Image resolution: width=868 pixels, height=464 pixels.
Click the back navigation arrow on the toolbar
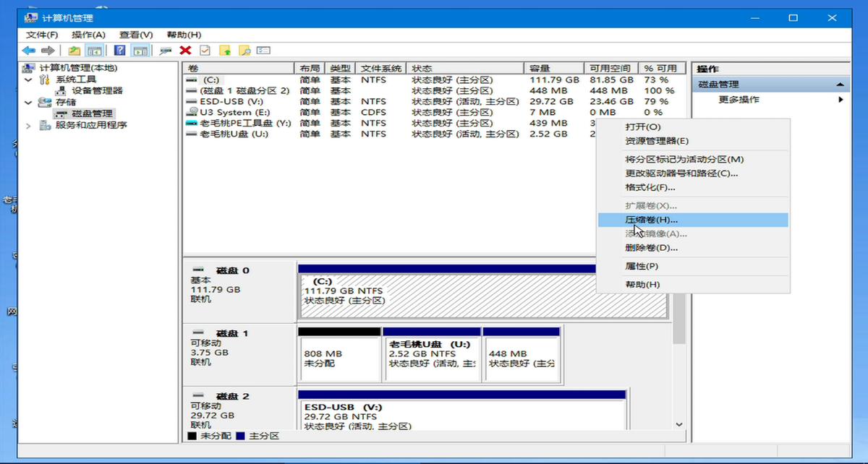coord(27,49)
